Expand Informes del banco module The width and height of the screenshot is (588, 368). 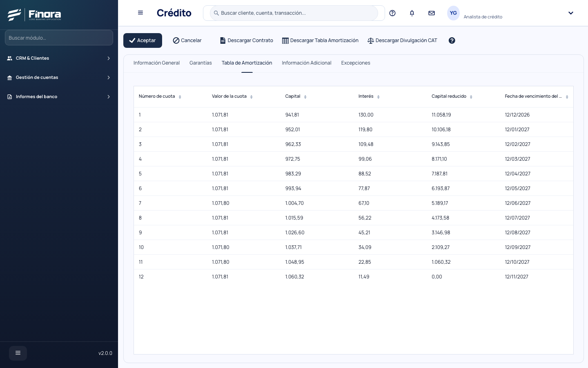(59, 97)
